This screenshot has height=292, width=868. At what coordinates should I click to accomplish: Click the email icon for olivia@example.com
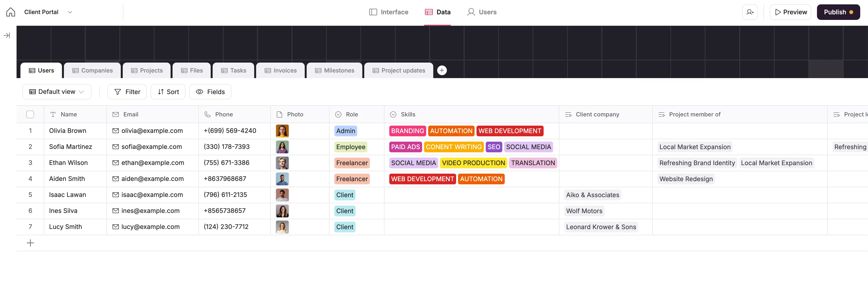pyautogui.click(x=116, y=130)
